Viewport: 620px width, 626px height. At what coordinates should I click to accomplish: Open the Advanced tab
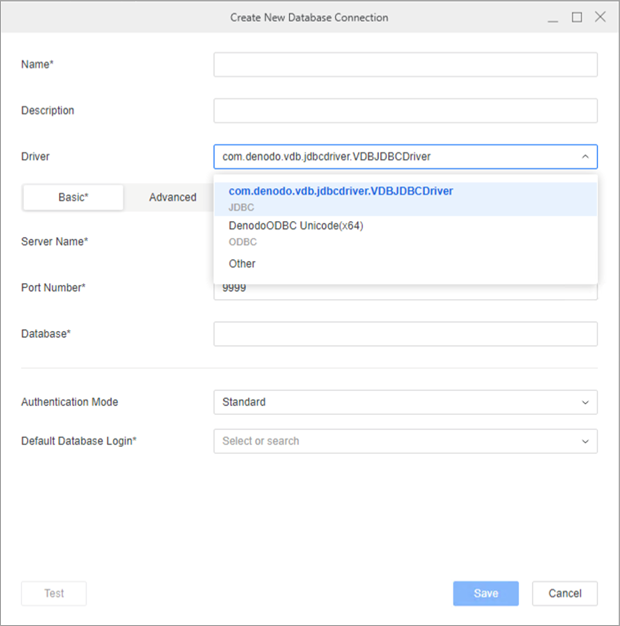tap(172, 197)
